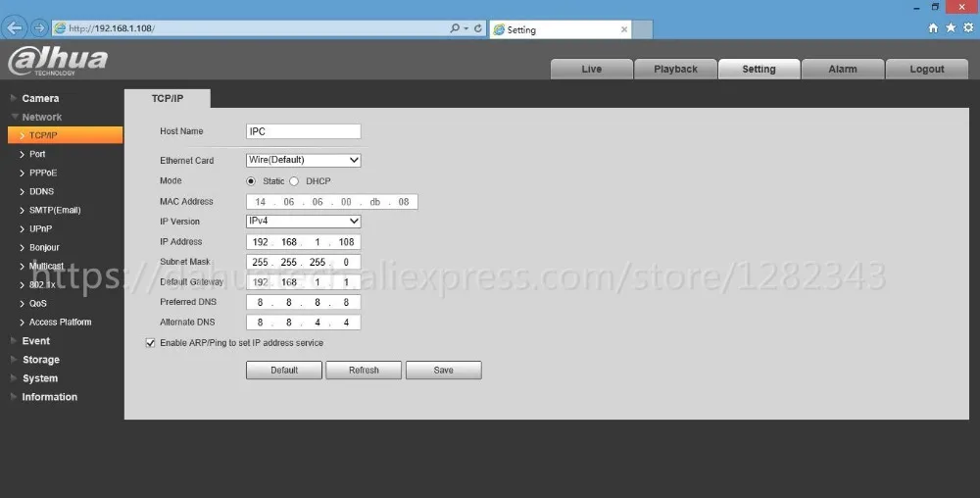The height and width of the screenshot is (498, 980).
Task: Open the Ethernet Card dropdown
Action: coord(303,160)
